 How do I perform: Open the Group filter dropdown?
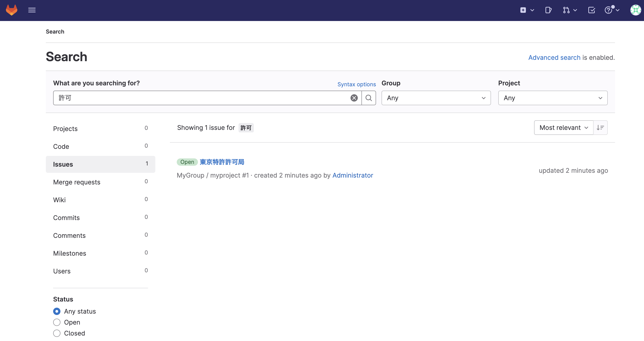click(436, 98)
